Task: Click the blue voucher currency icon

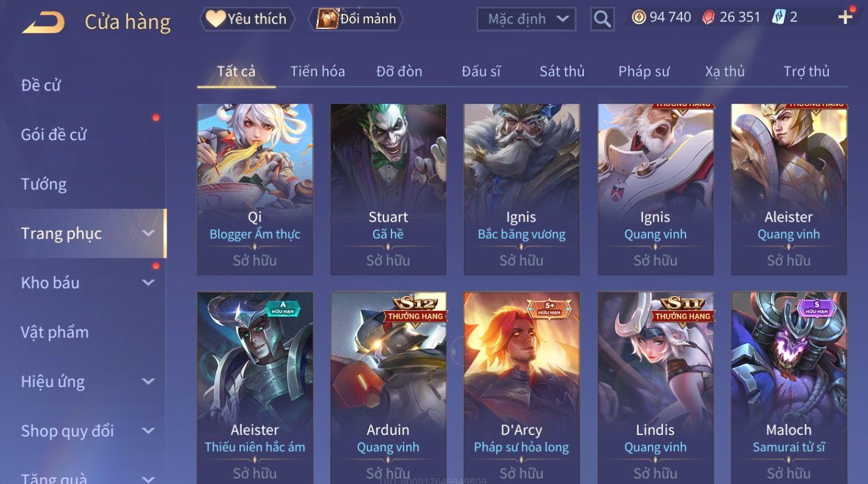Action: (779, 17)
